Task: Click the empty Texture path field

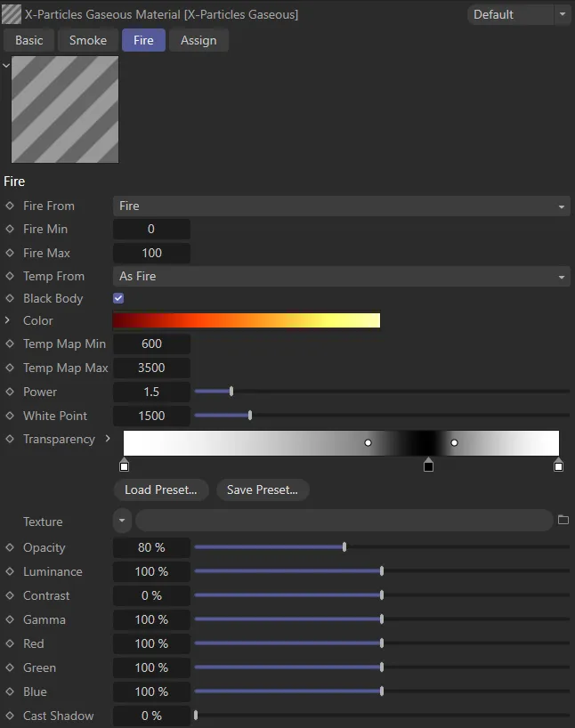Action: [x=344, y=520]
